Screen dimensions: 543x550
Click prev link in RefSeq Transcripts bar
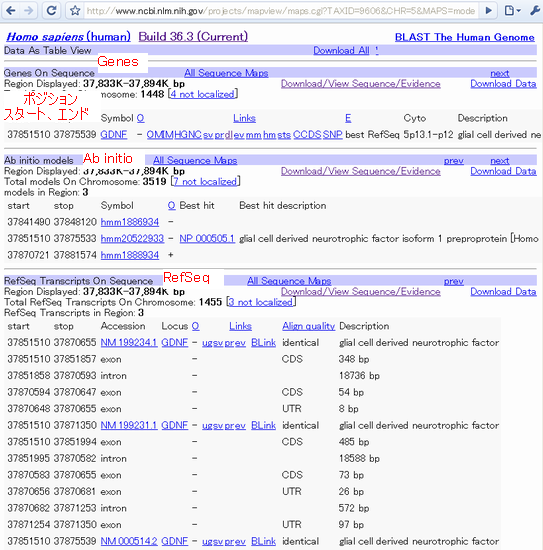pos(454,281)
